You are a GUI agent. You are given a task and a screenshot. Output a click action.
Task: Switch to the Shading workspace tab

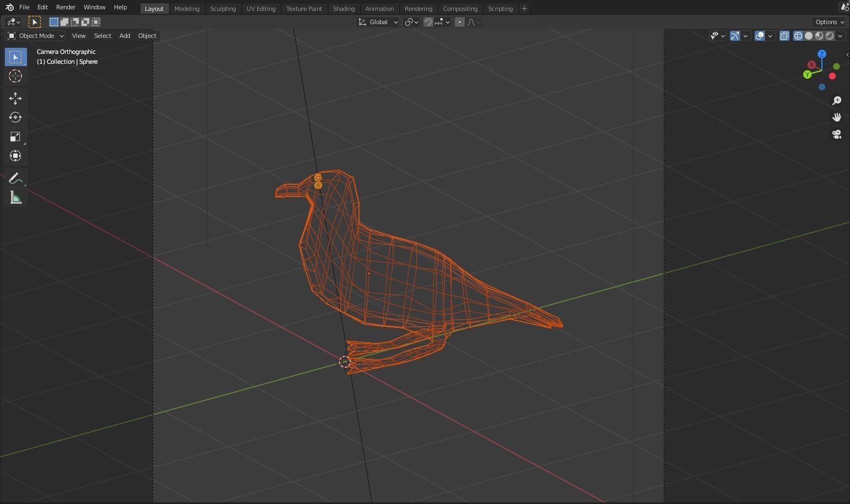pyautogui.click(x=344, y=9)
